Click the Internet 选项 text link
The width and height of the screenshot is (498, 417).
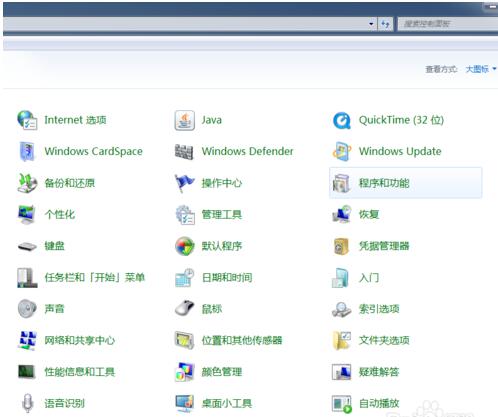[x=75, y=120]
